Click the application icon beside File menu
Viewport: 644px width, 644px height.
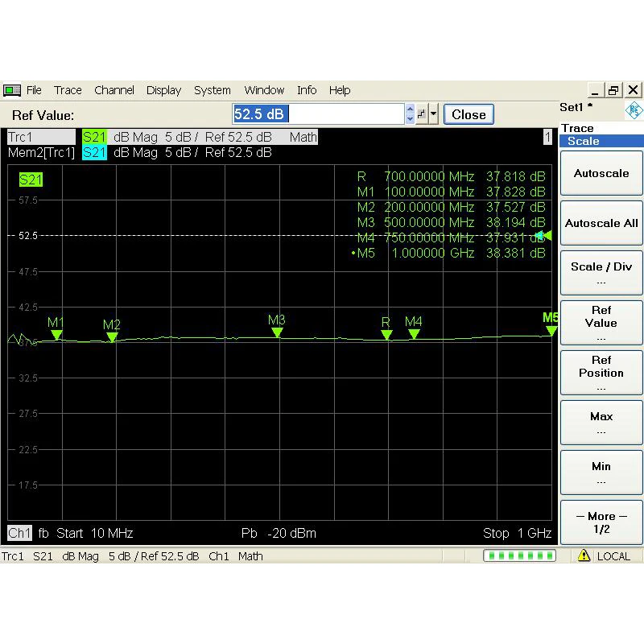coord(12,90)
